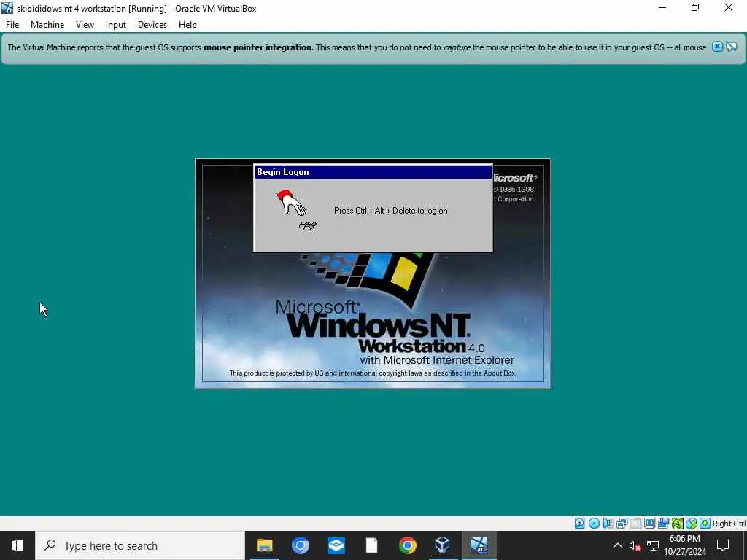This screenshot has height=560, width=747.
Task: Show hidden system tray icons
Action: (x=617, y=545)
